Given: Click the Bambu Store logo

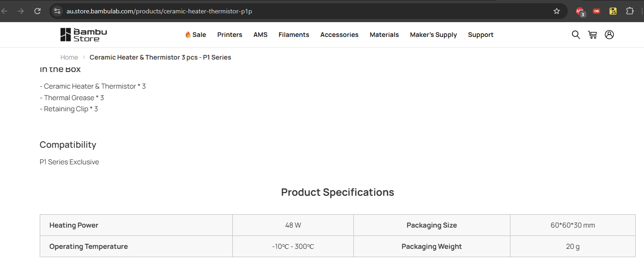Looking at the screenshot, I should pos(84,35).
